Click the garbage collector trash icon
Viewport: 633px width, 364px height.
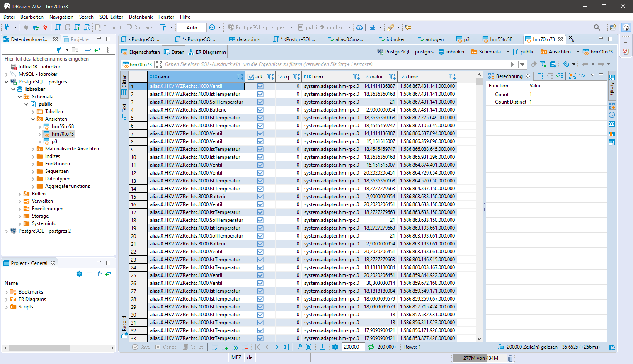coord(510,358)
